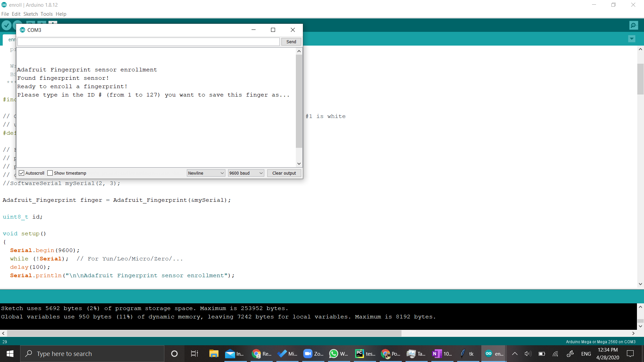Viewport: 644px width, 362px height.
Task: Switch to PyCharm taskbar icon
Action: click(x=365, y=354)
